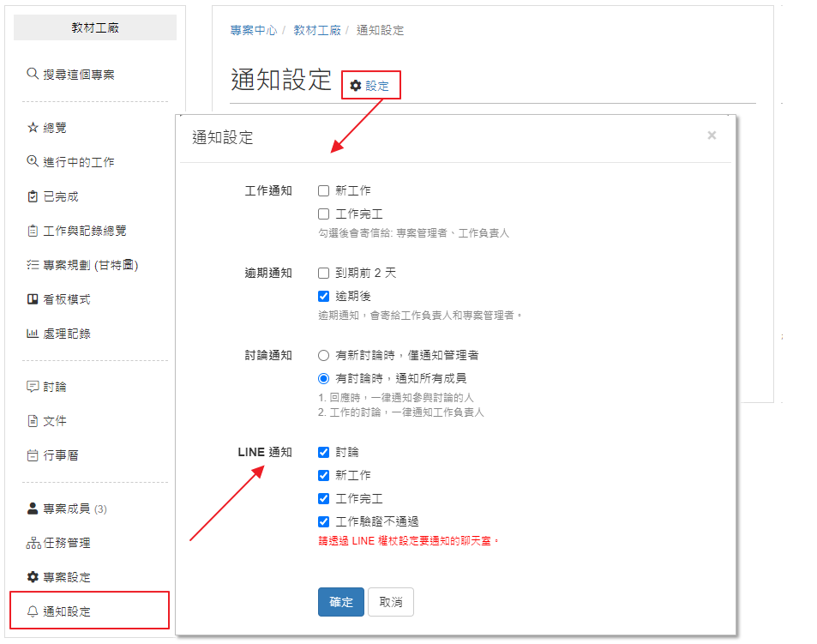Screen dimensions: 817x644
Task: Click the star icon next to 總覽
Action: tap(33, 127)
